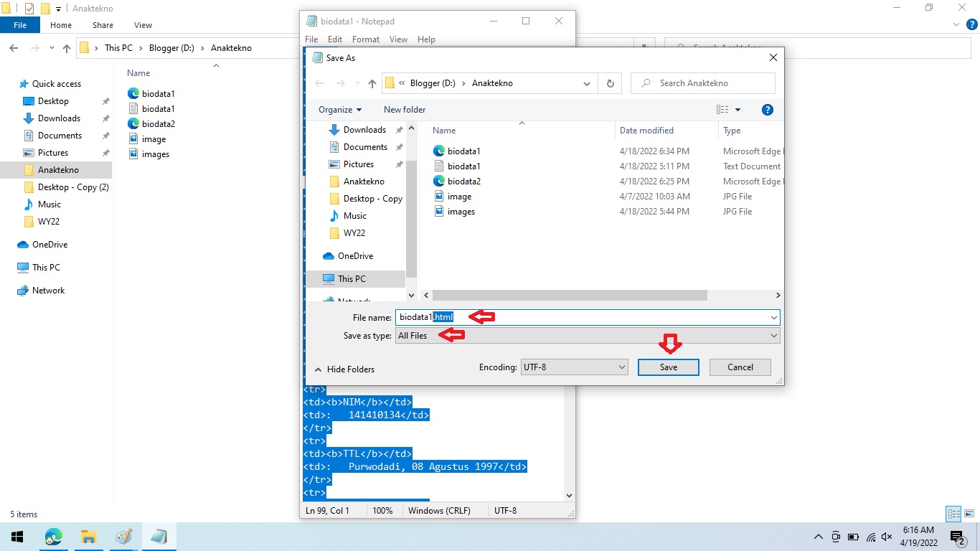This screenshot has height=551, width=980.
Task: Click the Save button
Action: [668, 367]
